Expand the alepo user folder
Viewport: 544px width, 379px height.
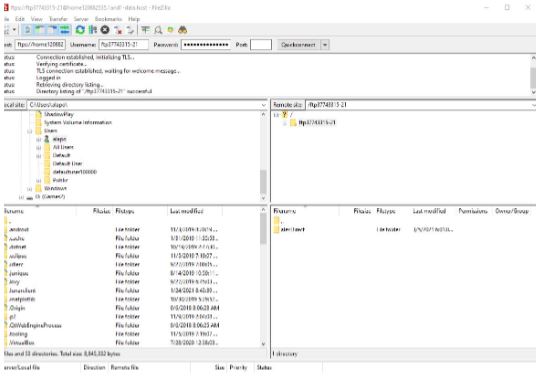tap(39, 139)
